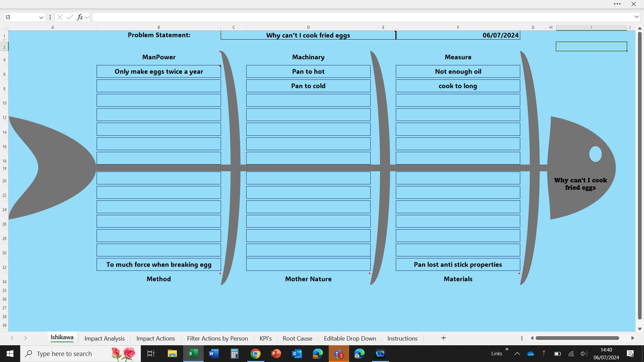Open the sheet list ellipsis menu
Screen dimensions: 644x362
tap(522, 339)
